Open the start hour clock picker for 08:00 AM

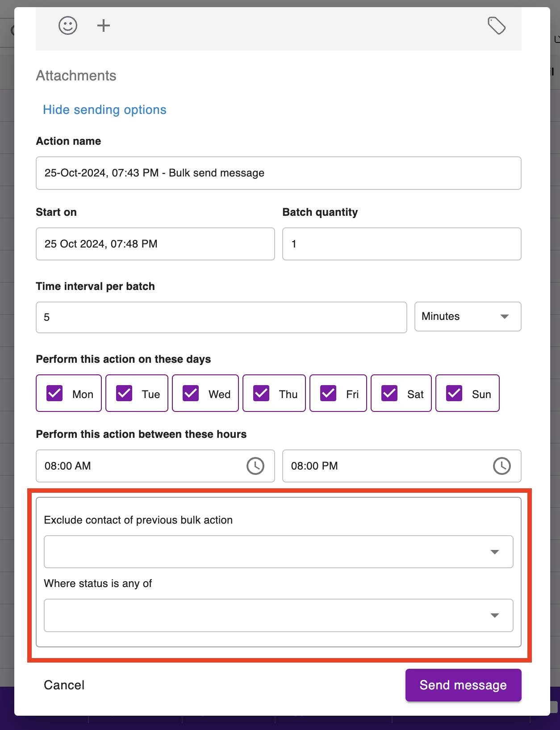(x=255, y=466)
